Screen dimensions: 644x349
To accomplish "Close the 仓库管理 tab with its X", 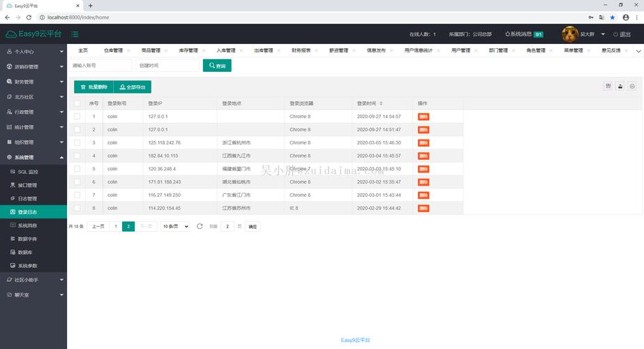I will 128,50.
